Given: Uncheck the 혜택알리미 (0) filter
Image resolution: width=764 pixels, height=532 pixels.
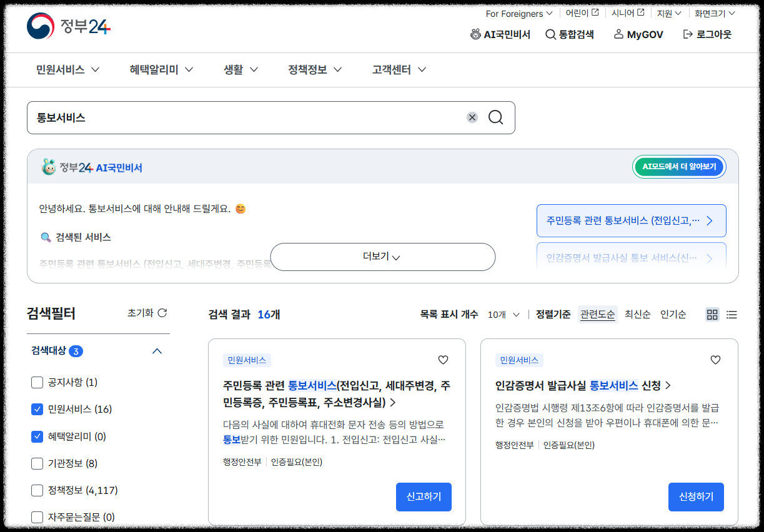Looking at the screenshot, I should pyautogui.click(x=37, y=436).
